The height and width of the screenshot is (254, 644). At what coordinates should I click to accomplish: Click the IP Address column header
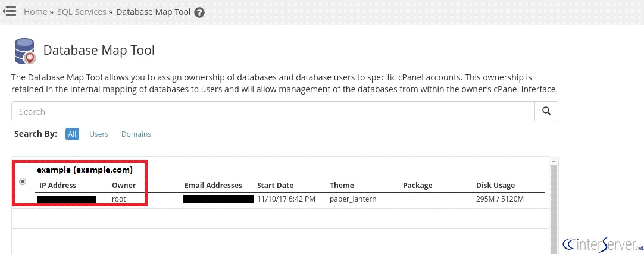[58, 186]
